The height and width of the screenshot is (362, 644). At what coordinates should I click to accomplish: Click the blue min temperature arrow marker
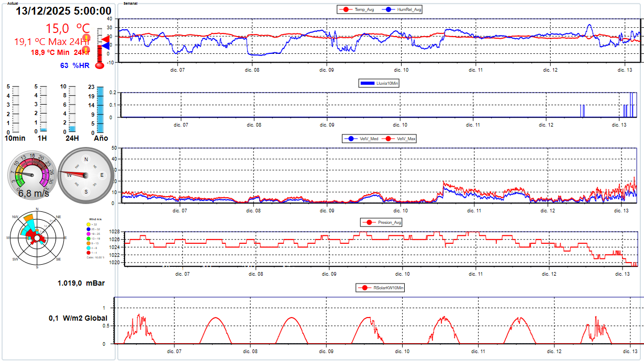click(106, 47)
